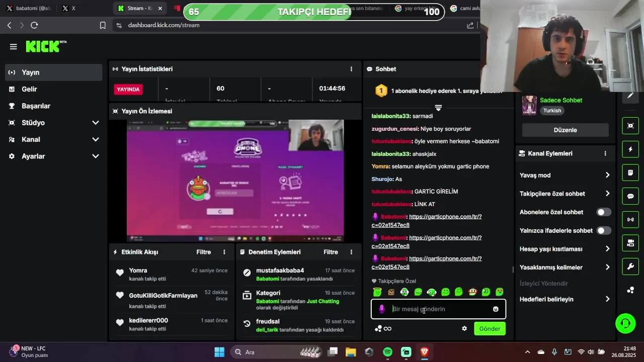644x362 pixels.
Task: Close the Stream browser tab
Action: coord(160,9)
